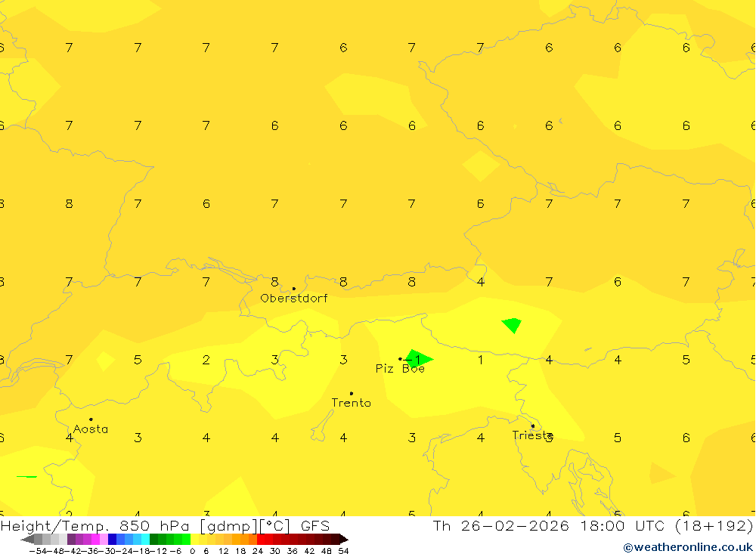Click the (18+192) forecast offset
This screenshot has height=554, width=756.
pos(714,526)
